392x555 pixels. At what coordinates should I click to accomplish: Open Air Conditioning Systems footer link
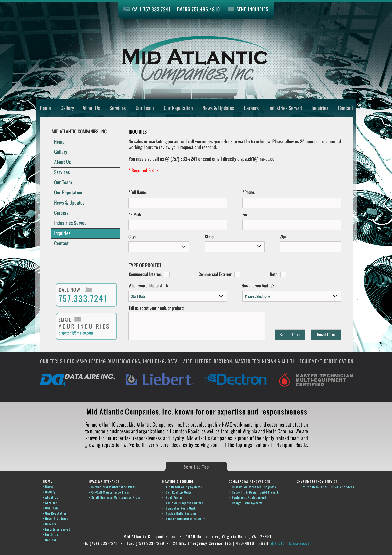tap(184, 487)
